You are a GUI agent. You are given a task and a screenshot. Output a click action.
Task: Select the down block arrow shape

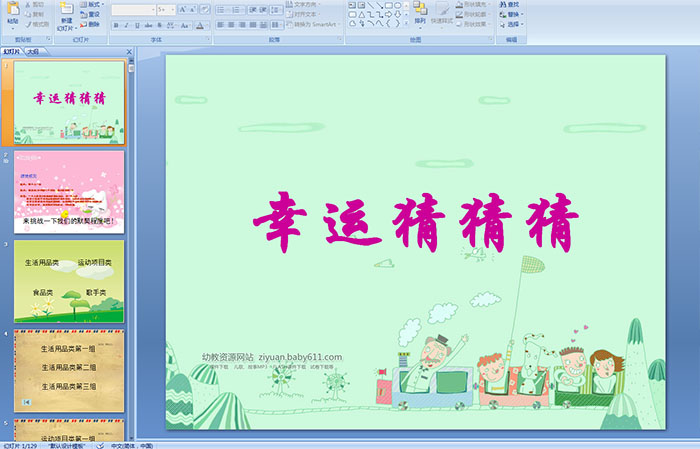[x=397, y=14]
